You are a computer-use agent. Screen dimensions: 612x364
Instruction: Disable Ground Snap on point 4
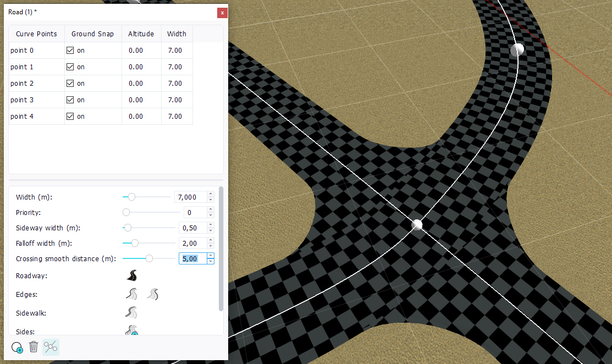point(70,117)
